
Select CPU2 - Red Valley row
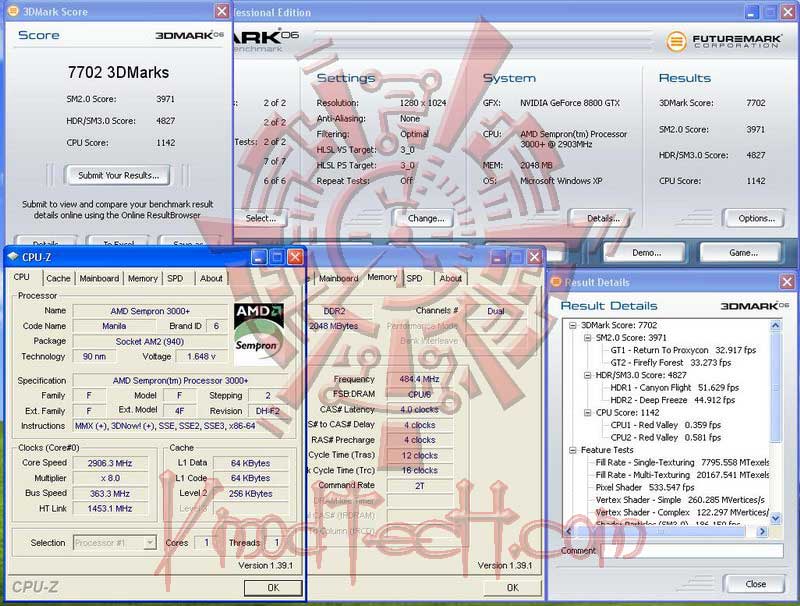click(x=666, y=438)
